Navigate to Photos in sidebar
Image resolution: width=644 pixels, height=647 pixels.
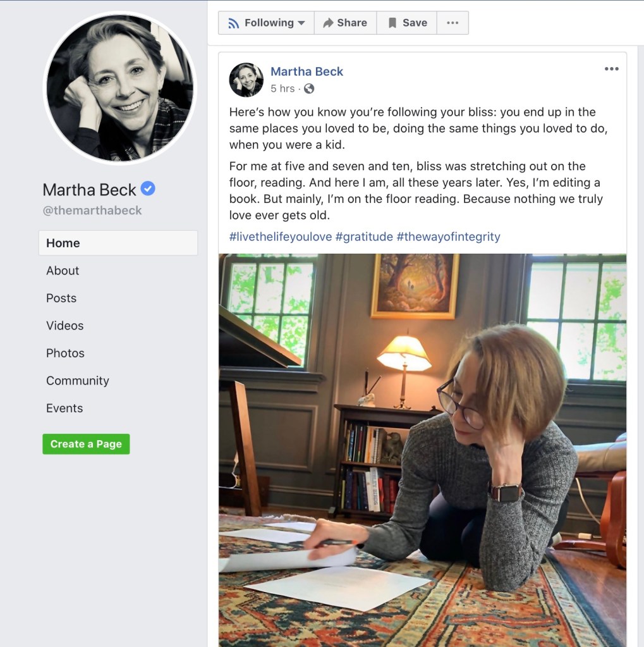65,353
